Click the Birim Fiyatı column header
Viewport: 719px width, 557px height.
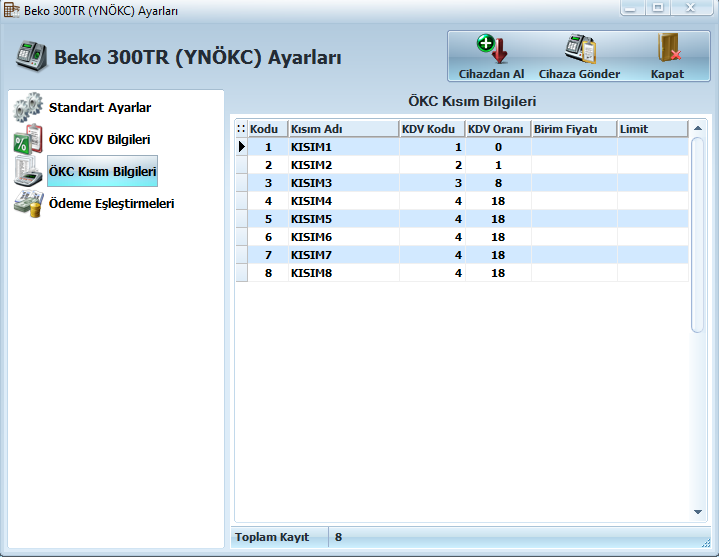pyautogui.click(x=573, y=129)
